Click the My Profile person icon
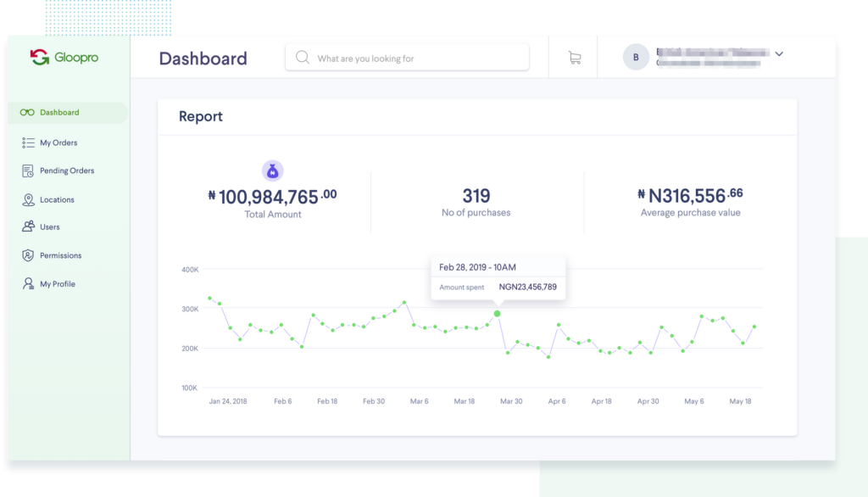The image size is (868, 497). [x=28, y=284]
